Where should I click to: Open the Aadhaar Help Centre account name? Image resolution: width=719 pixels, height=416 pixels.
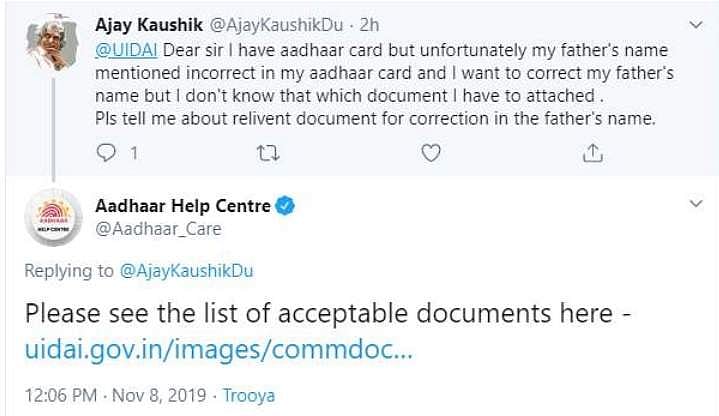(x=182, y=206)
